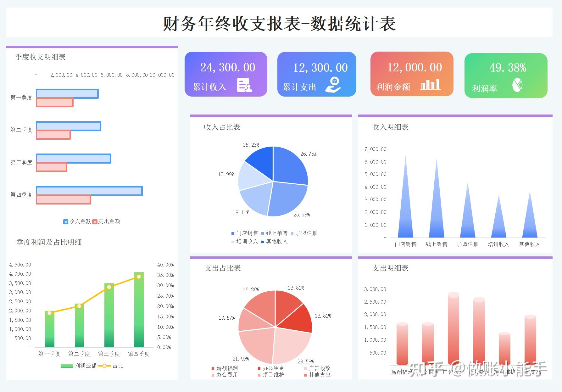The width and height of the screenshot is (562, 392).
Task: Click the 收入占比表 chart title
Action: tap(222, 127)
